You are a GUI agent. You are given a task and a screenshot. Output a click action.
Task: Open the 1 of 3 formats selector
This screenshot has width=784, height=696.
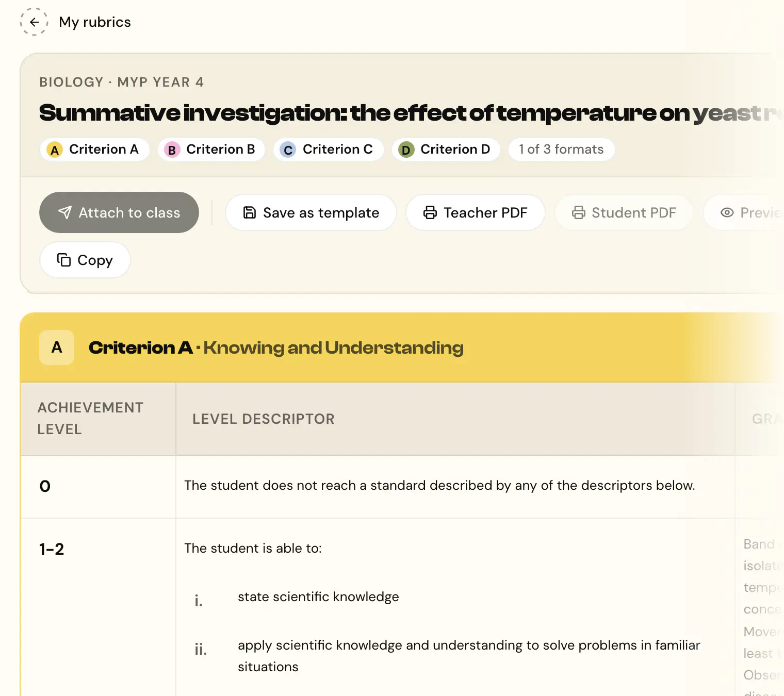click(562, 150)
